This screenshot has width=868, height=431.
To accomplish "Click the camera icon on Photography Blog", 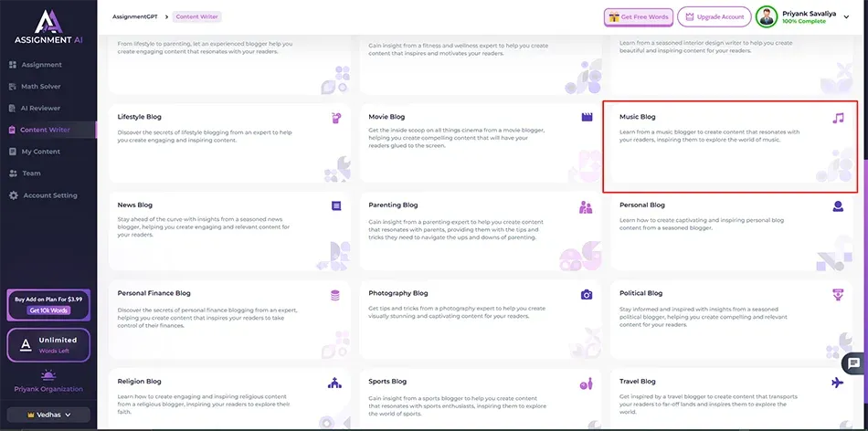I will pos(587,295).
